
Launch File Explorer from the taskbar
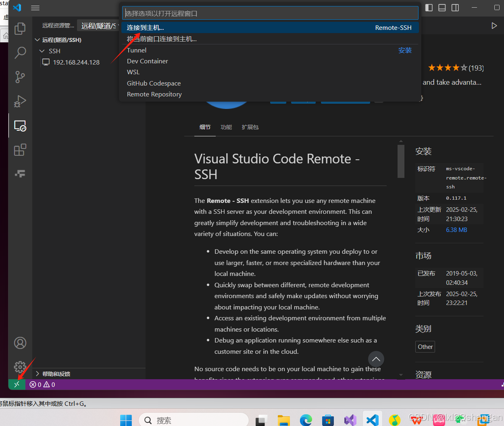click(x=284, y=420)
